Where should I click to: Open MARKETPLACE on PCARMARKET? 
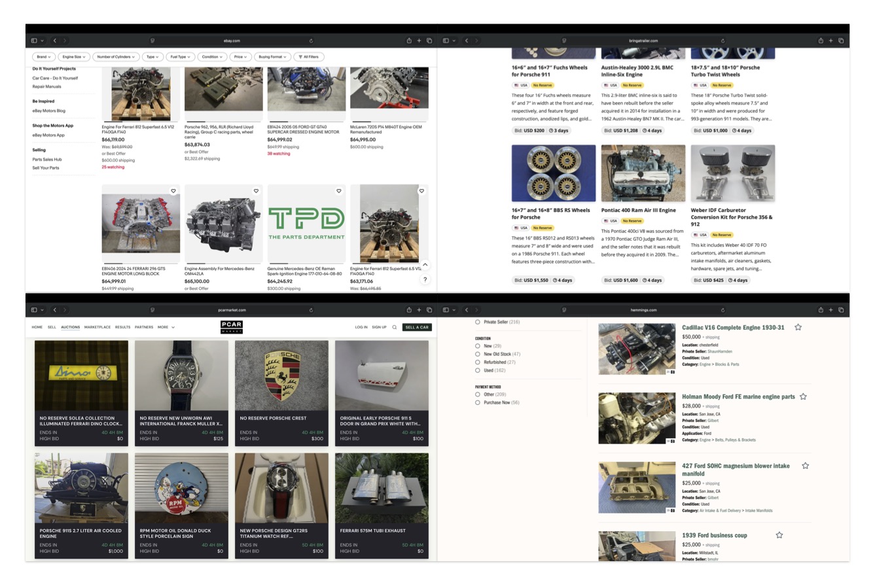pyautogui.click(x=98, y=327)
